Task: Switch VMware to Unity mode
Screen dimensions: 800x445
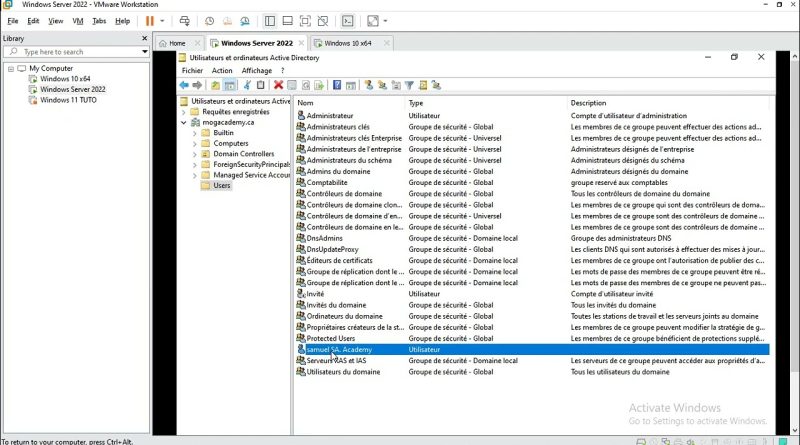Action: [323, 21]
